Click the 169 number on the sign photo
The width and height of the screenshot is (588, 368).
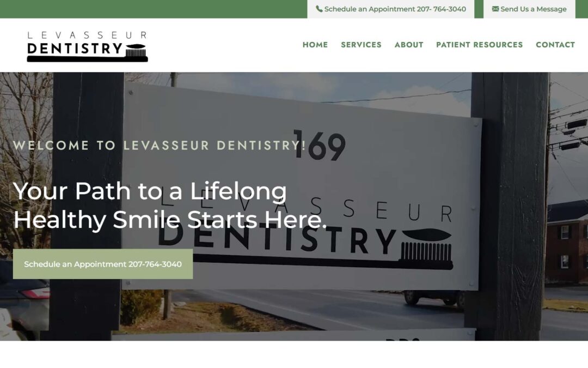(x=320, y=146)
